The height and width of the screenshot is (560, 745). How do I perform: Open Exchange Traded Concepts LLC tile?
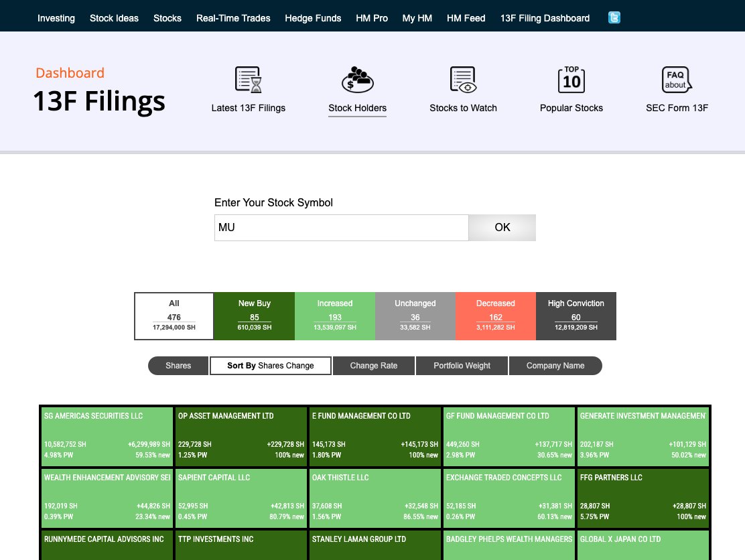[x=509, y=498]
